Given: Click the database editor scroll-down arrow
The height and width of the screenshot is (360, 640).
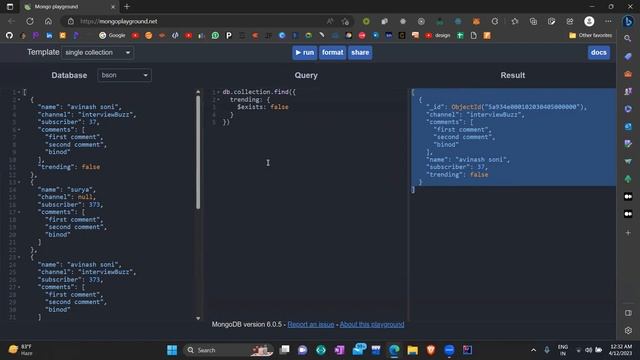Looking at the screenshot, I should pos(198,318).
